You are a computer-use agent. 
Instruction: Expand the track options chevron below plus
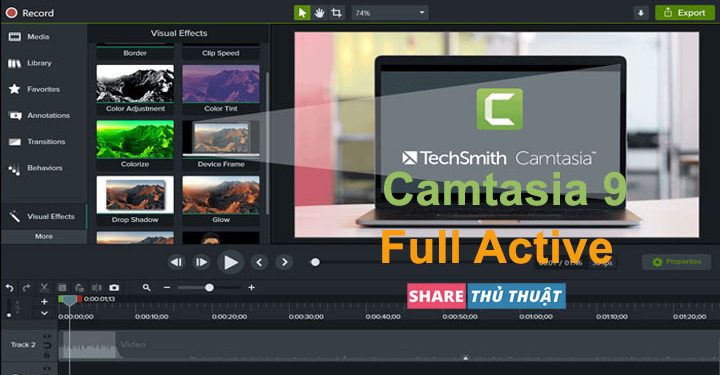(44, 313)
